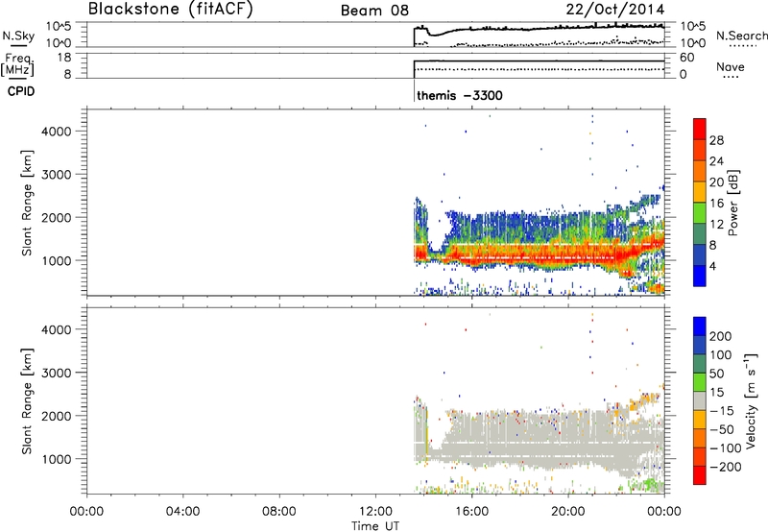Click the '60' tick on the Nave axis
The width and height of the screenshot is (768, 532).
686,58
